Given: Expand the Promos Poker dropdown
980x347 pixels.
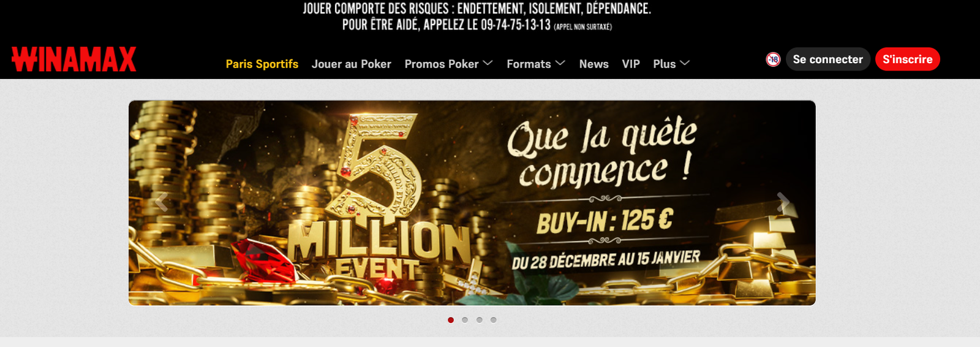Looking at the screenshot, I should coord(448,64).
